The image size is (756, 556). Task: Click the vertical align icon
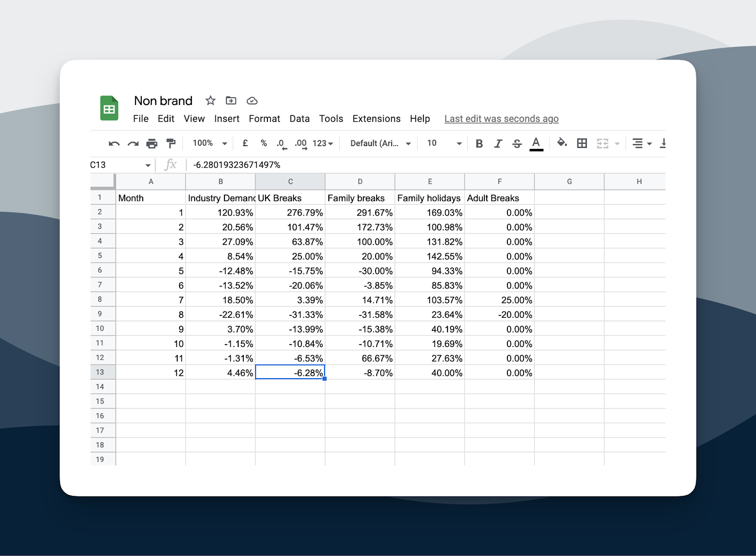pos(662,143)
